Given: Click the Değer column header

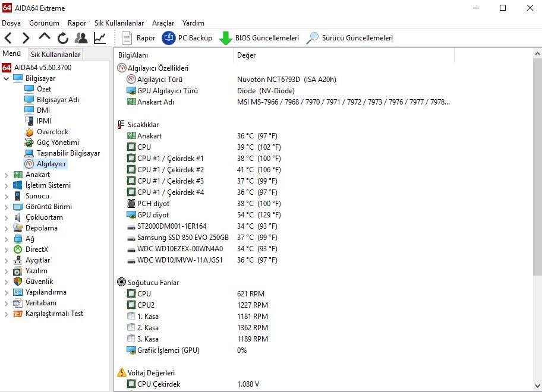Looking at the screenshot, I should click(344, 55).
